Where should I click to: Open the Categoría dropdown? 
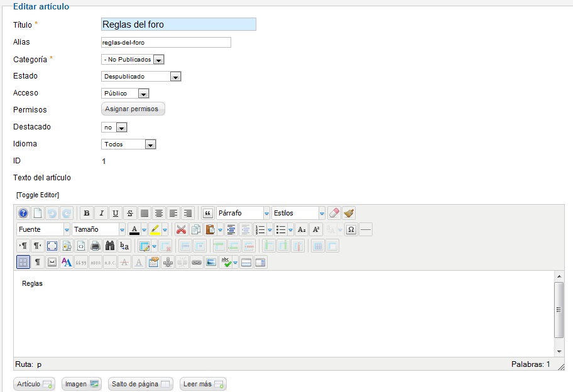click(x=133, y=60)
